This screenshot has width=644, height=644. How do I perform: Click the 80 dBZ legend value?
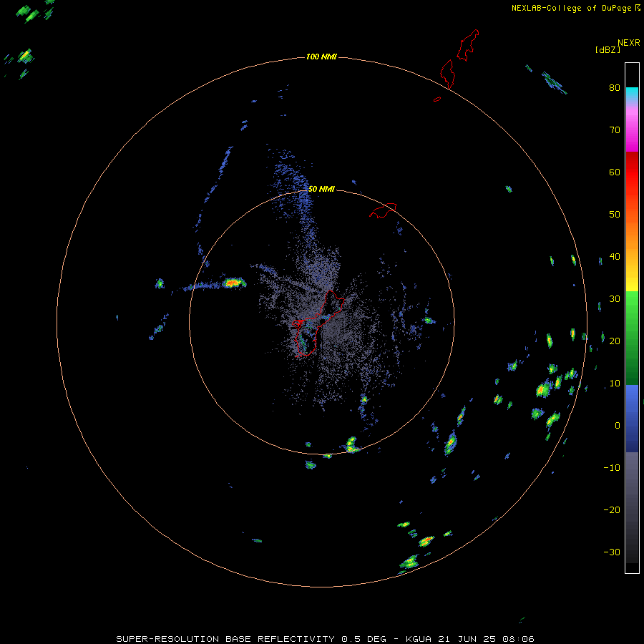(x=615, y=88)
